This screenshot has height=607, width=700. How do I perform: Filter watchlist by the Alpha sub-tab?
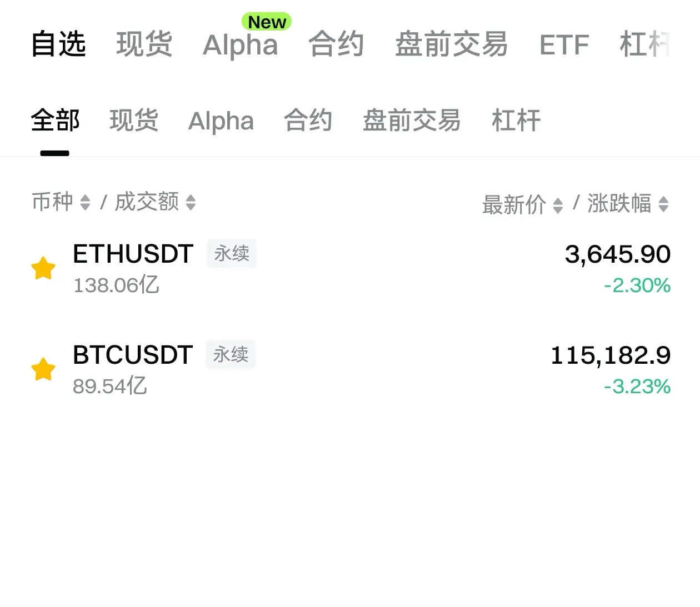(221, 121)
